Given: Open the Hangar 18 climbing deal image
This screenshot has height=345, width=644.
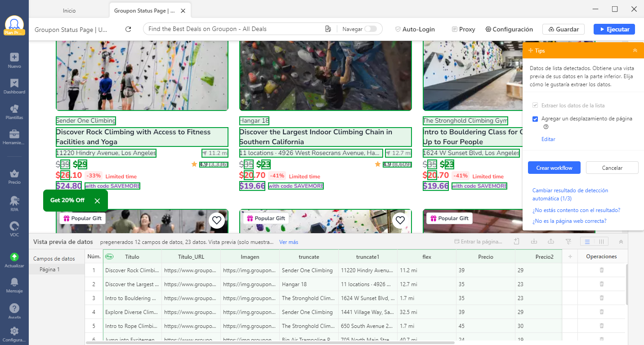Looking at the screenshot, I should tap(326, 75).
